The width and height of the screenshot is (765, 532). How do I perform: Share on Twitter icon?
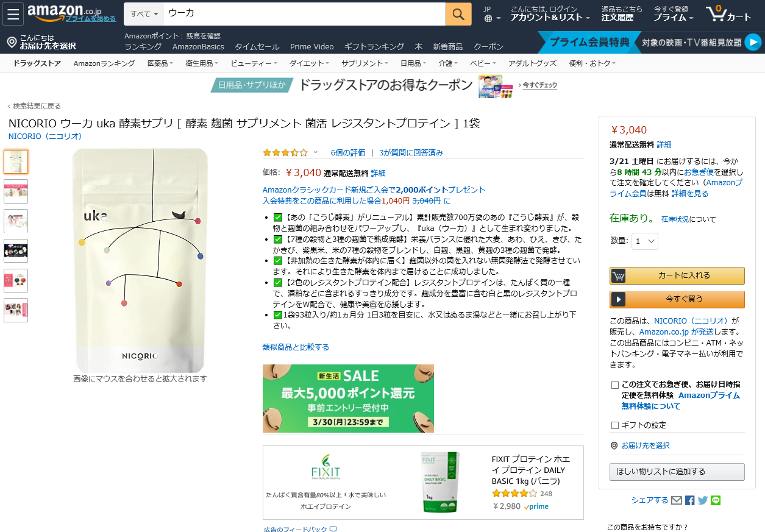tap(703, 500)
